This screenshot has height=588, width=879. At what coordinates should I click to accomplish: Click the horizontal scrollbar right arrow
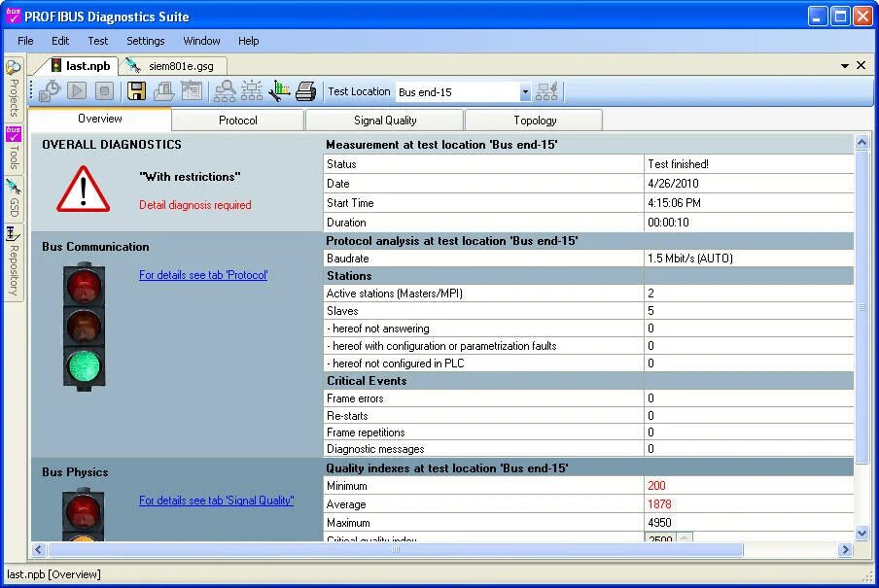pos(845,549)
